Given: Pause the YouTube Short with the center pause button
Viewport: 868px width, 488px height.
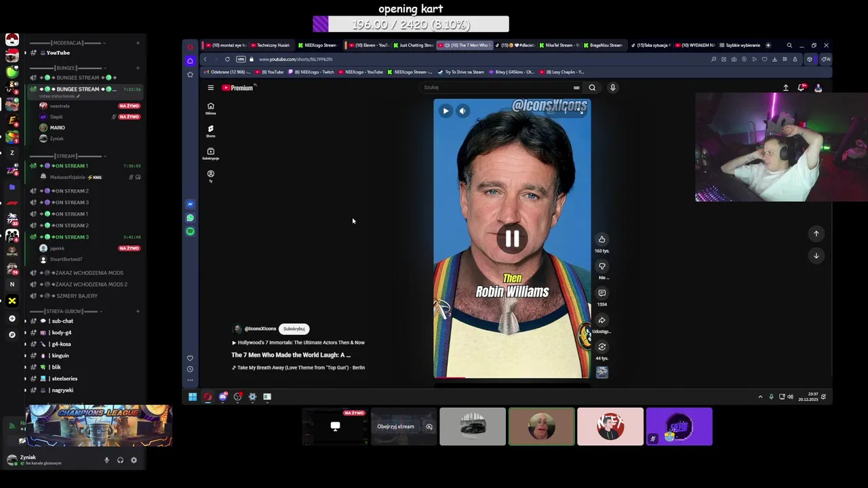Looking at the screenshot, I should (x=512, y=238).
